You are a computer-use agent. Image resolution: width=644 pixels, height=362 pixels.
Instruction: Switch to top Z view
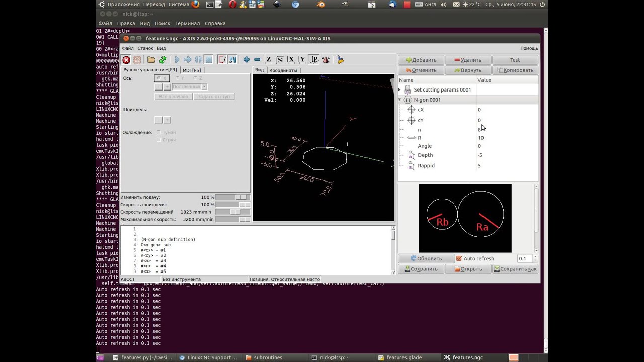tap(268, 60)
